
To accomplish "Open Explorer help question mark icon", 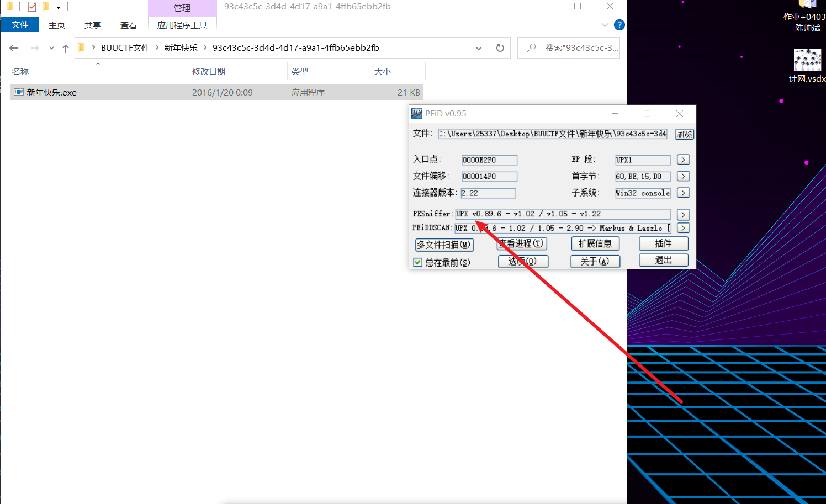I will tap(619, 25).
